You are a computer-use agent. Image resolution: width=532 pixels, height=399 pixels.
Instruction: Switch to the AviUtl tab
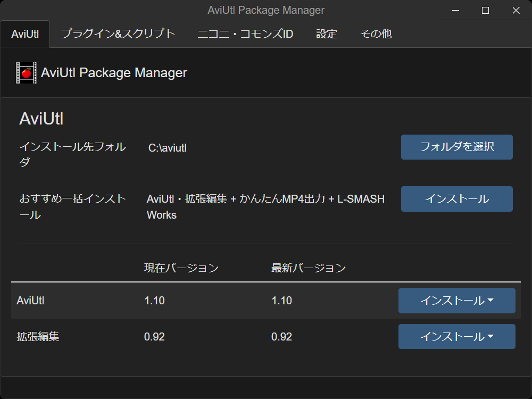(25, 34)
